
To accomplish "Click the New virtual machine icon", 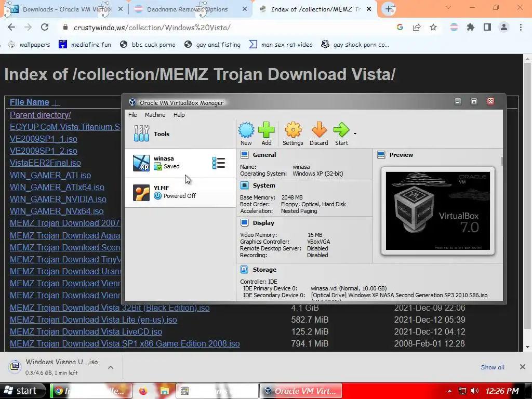I will tap(246, 134).
